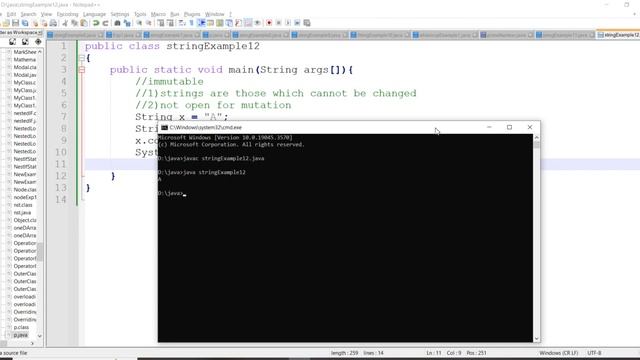This screenshot has width=640, height=360.
Task: Select p.java file in workspace tree
Action: click(x=20, y=335)
